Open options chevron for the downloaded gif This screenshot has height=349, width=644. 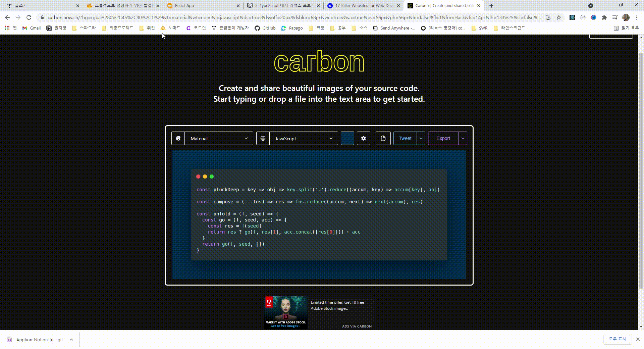pos(71,340)
